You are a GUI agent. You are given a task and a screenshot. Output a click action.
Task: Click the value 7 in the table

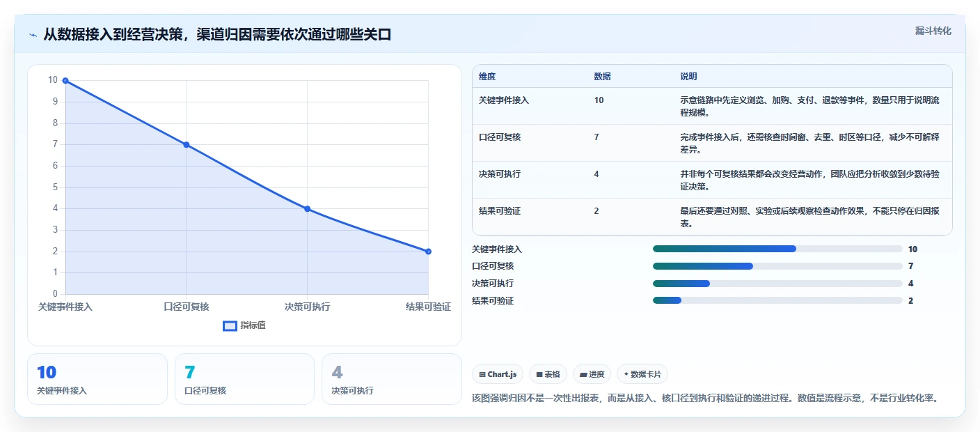(x=596, y=137)
